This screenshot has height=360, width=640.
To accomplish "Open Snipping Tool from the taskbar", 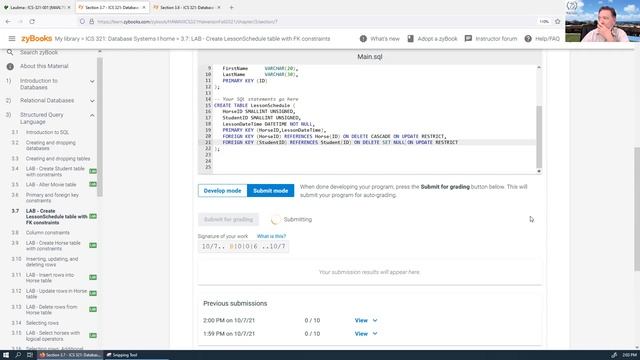I will tap(122, 355).
